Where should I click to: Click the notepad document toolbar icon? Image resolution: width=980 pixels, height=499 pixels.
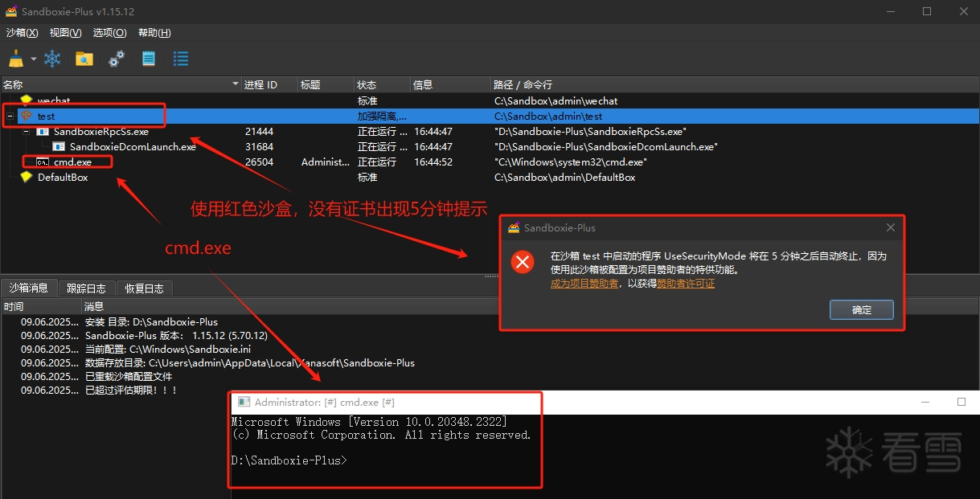tap(149, 59)
